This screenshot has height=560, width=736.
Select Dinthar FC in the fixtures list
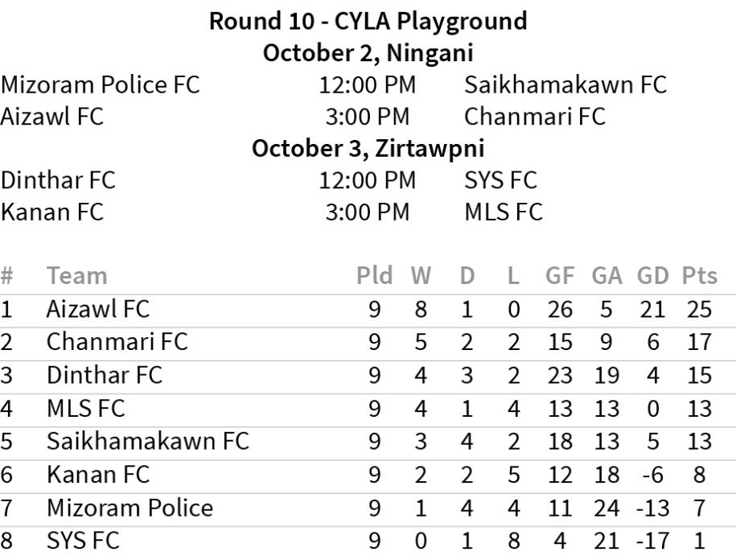click(58, 180)
